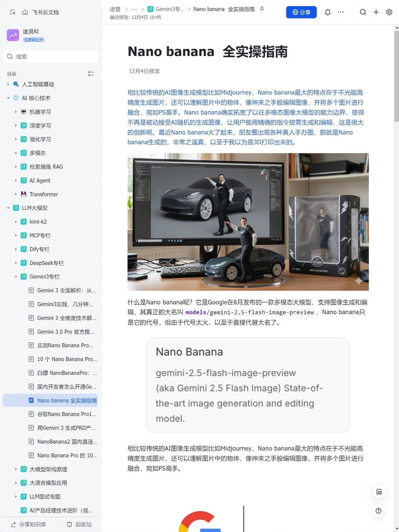Click the plus icon to create new
The image size is (399, 532).
376,12
